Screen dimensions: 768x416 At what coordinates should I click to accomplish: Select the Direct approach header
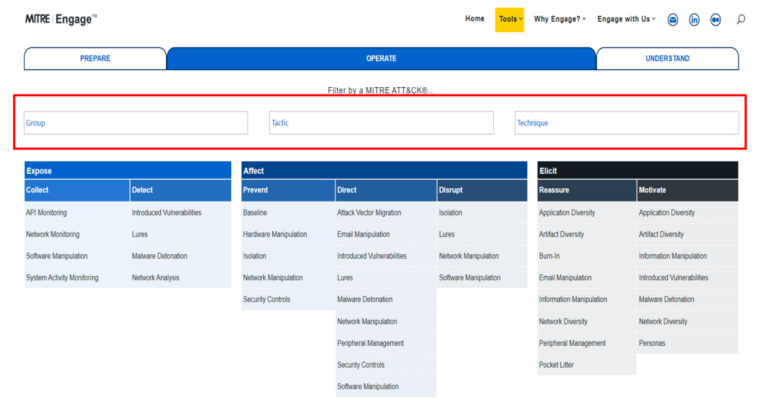coord(386,190)
